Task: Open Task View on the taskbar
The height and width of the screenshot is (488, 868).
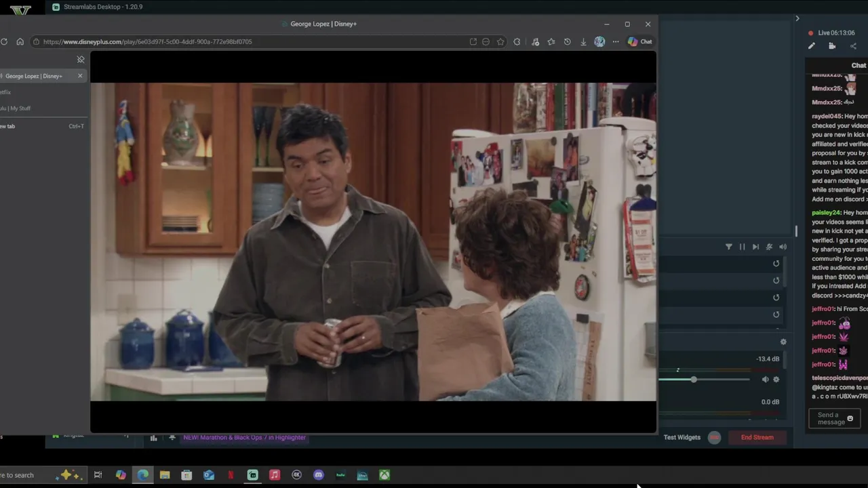Action: [x=98, y=475]
